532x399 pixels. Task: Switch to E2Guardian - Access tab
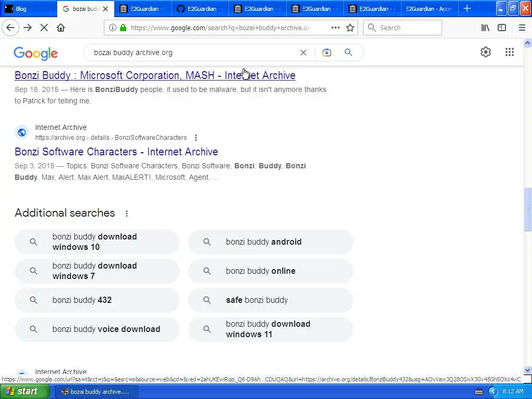click(429, 8)
